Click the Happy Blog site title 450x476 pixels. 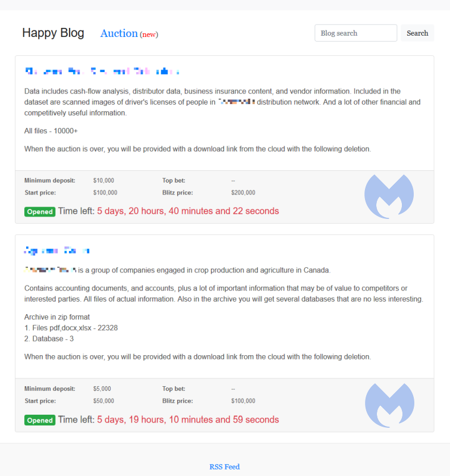[53, 33]
